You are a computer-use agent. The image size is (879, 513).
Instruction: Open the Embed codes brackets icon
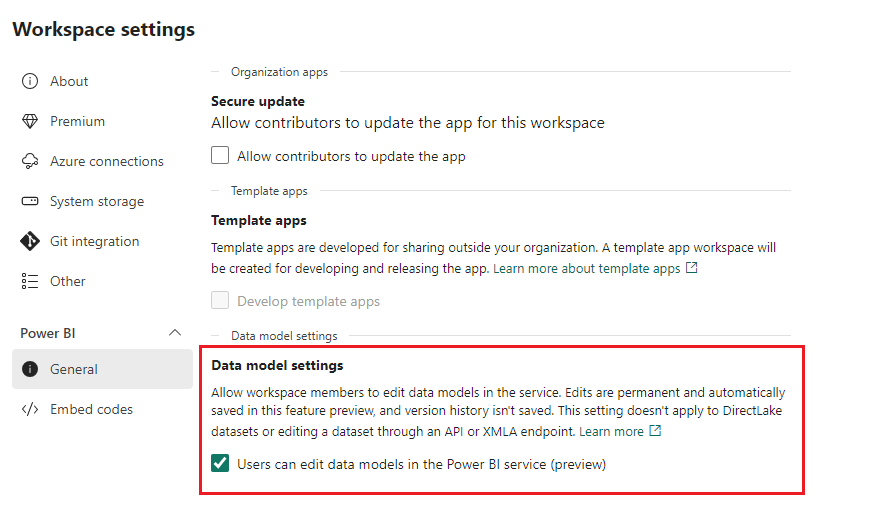tap(30, 409)
